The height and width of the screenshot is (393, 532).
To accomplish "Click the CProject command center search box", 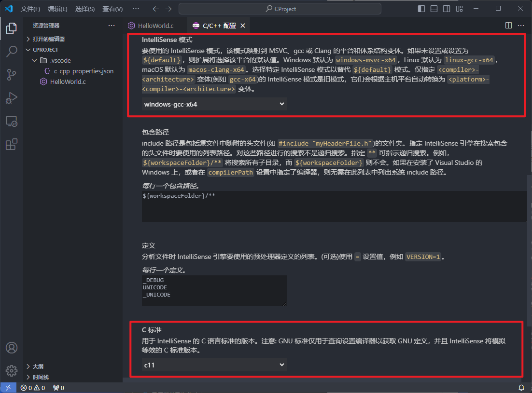I will (280, 9).
